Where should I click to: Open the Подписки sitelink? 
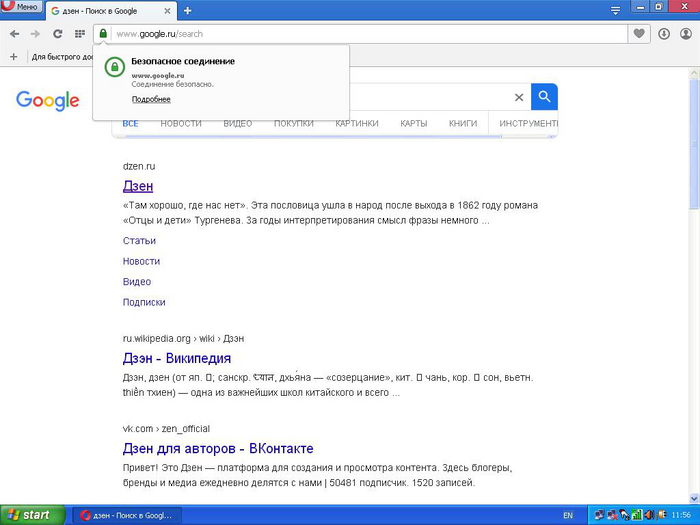(144, 302)
